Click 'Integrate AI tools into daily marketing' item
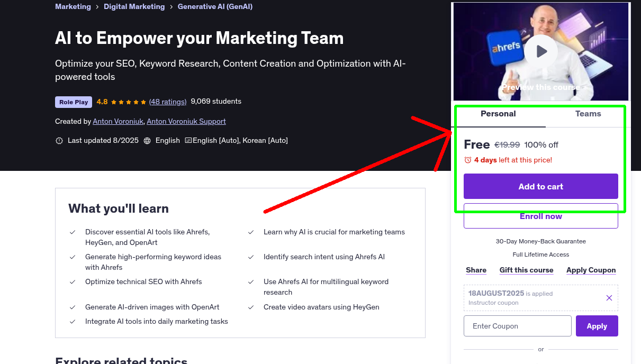The height and width of the screenshot is (364, 641). pos(157,321)
